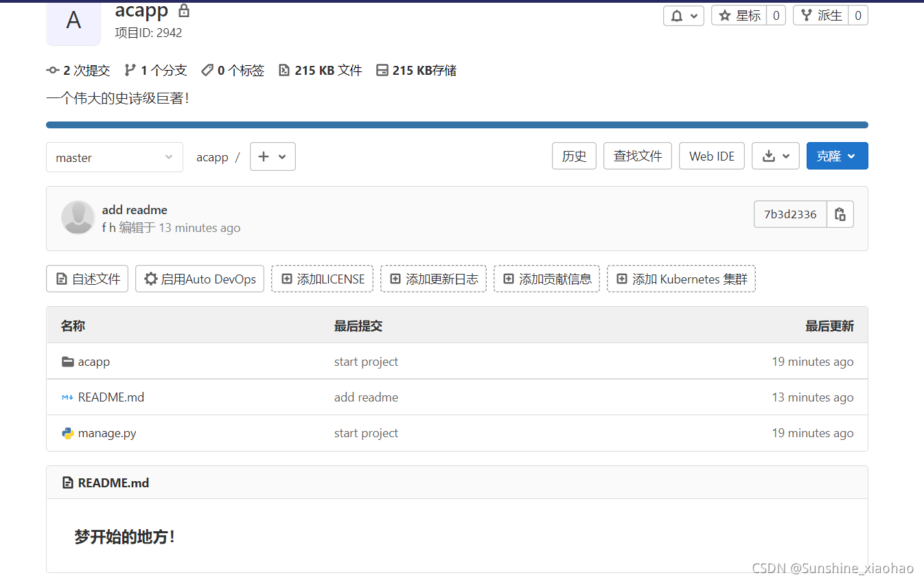
Task: Click the fork count badge
Action: click(x=858, y=16)
